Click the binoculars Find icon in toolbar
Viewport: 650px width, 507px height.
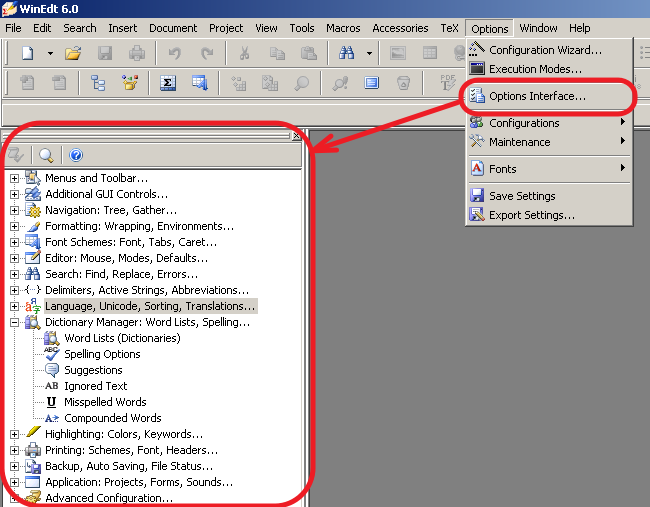[347, 52]
